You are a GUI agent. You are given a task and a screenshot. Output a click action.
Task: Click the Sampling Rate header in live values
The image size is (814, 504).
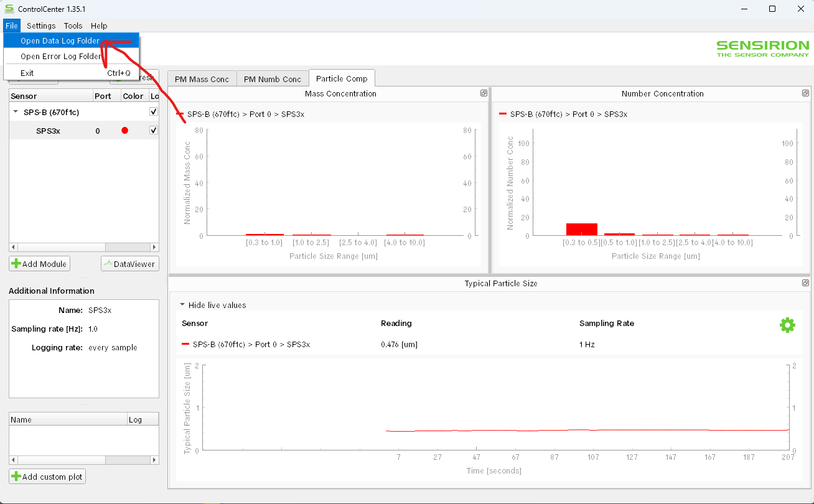tap(607, 323)
